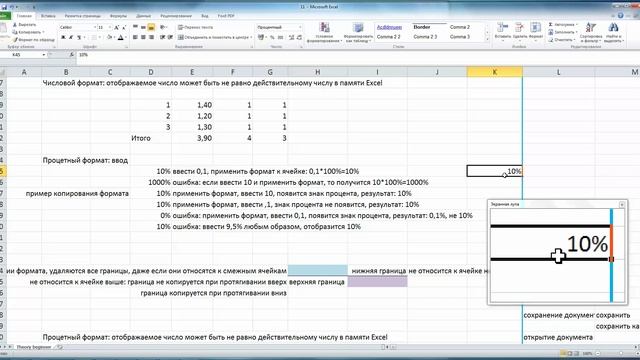This screenshot has width=640, height=360.
Task: Toggle top vertical alignment
Action: click(x=135, y=27)
